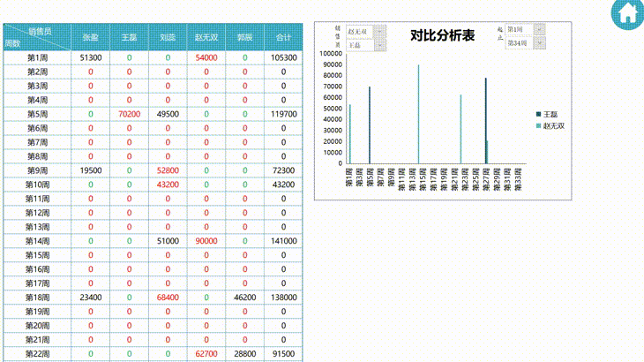Select the 141000 total cell
Screen dimensions: 644x362
coord(283,241)
